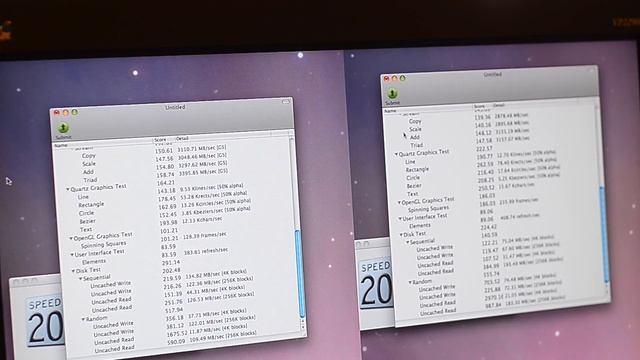
Task: Collapse the Sequential group in the right window
Action: [407, 242]
